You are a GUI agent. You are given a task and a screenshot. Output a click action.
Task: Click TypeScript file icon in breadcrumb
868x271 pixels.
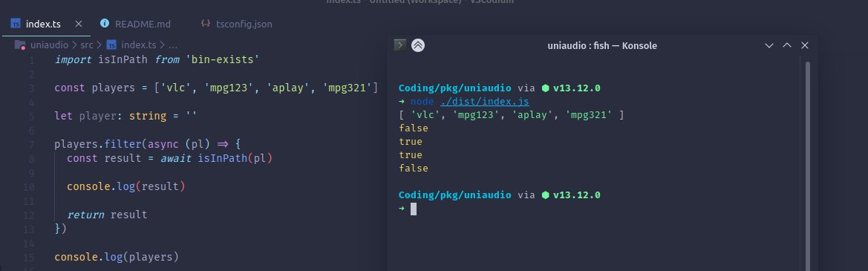pos(111,45)
